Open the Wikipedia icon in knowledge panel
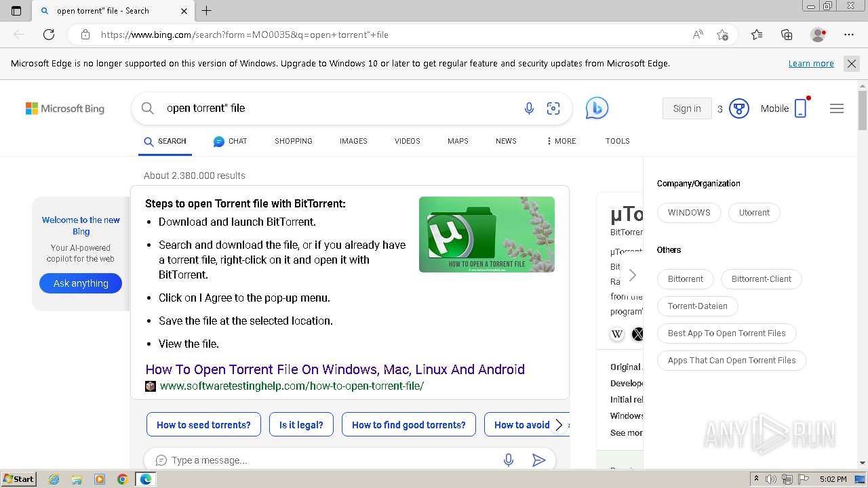Image resolution: width=868 pixels, height=488 pixels. click(617, 334)
